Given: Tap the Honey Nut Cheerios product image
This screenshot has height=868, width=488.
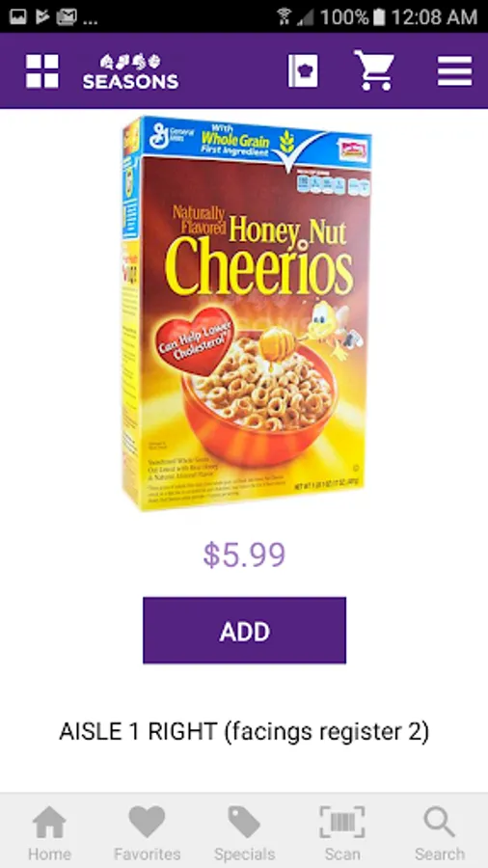Looking at the screenshot, I should [x=247, y=312].
